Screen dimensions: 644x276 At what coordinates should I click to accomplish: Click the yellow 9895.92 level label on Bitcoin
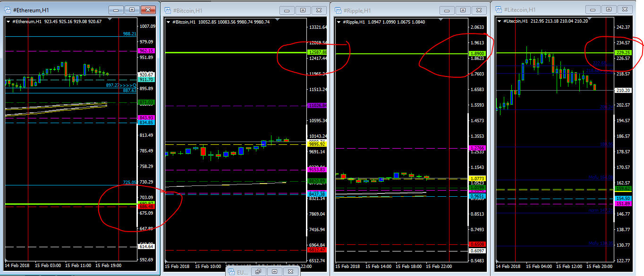317,144
